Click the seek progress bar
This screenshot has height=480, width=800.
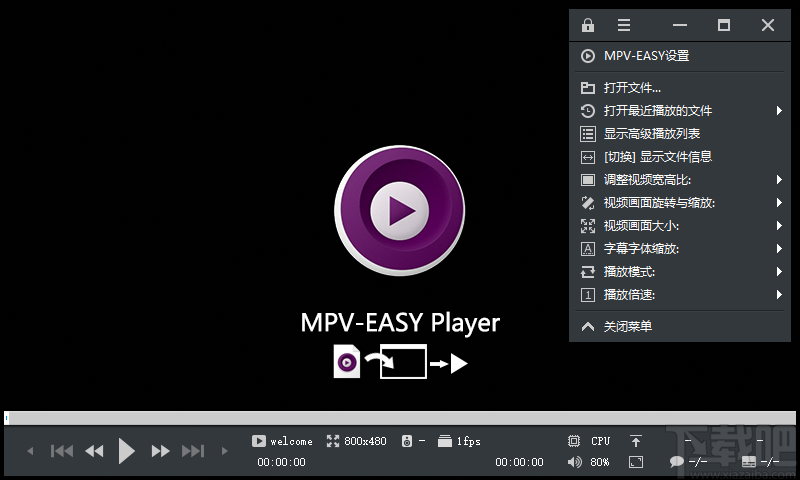click(399, 418)
